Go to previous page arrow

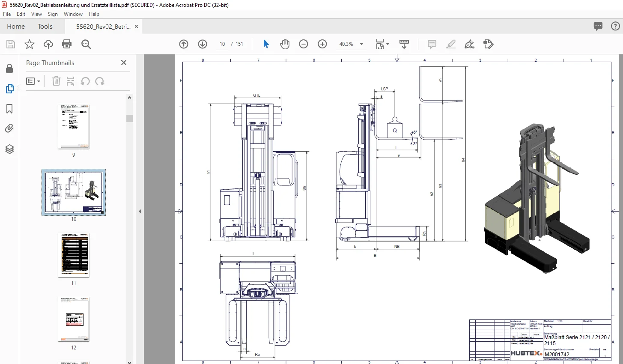[x=184, y=44]
